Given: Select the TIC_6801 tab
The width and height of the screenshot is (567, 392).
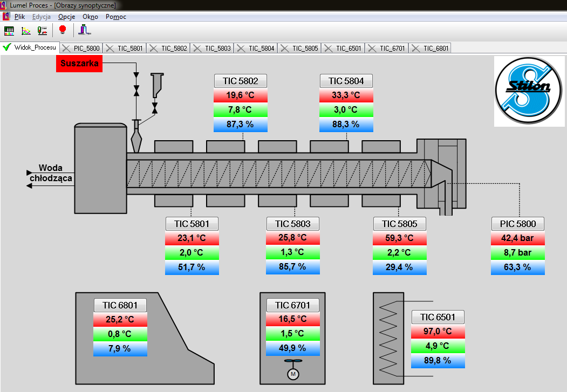Looking at the screenshot, I should pos(435,48).
